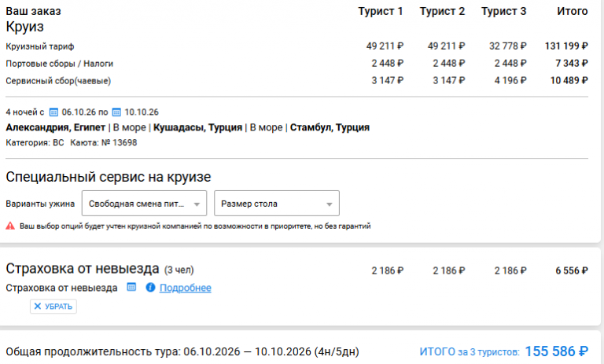Click the Категория: BC text
This screenshot has width=604, height=364.
(35, 142)
